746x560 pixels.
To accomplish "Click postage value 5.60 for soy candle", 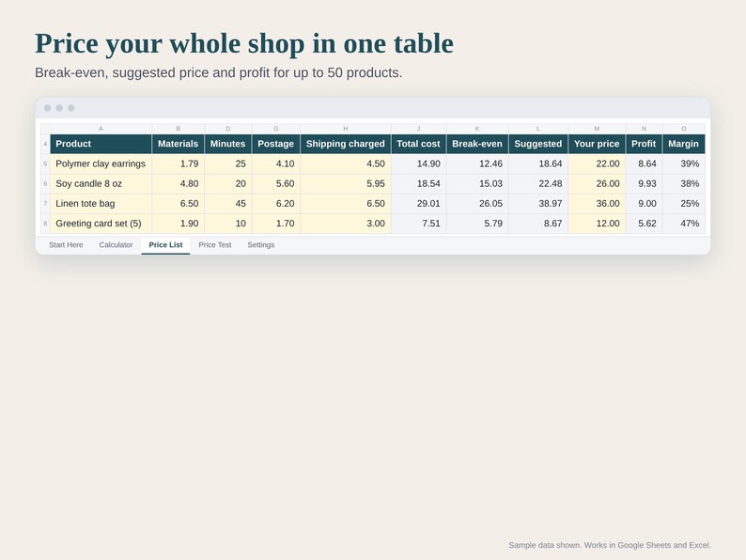I will [x=276, y=183].
